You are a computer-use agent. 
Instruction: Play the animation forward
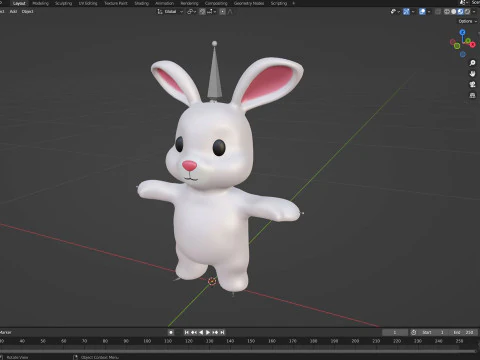(208, 332)
